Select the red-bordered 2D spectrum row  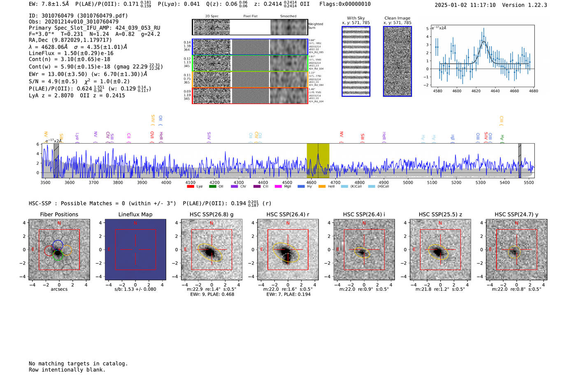point(250,95)
